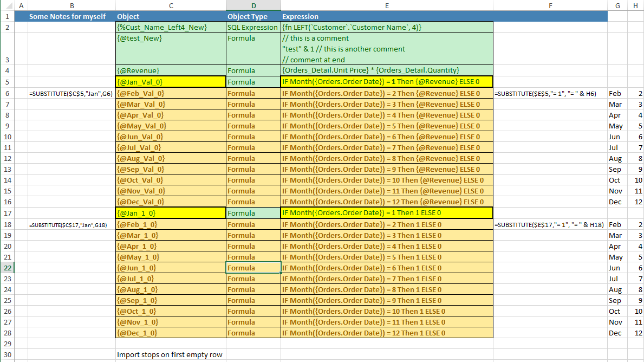The width and height of the screenshot is (644, 362).
Task: Select the 'SQL Expression' cell
Action: [253, 27]
